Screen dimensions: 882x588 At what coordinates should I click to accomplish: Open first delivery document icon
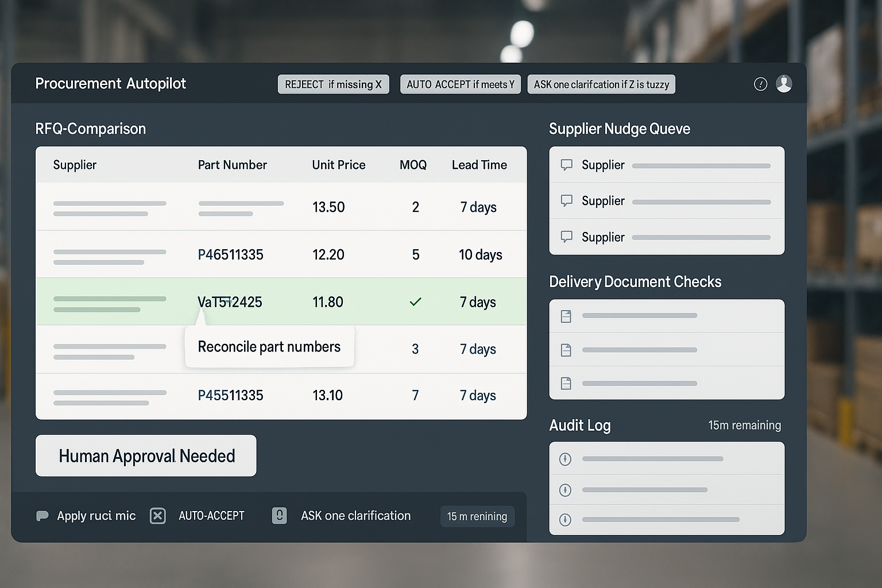pyautogui.click(x=566, y=316)
